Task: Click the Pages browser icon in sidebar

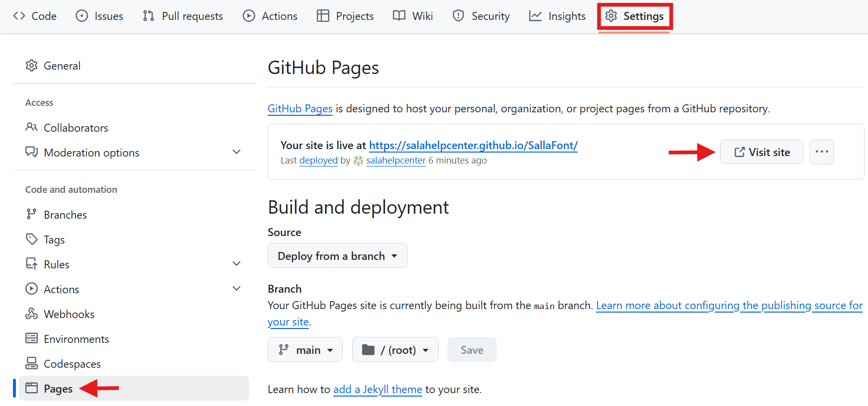Action: [32, 388]
